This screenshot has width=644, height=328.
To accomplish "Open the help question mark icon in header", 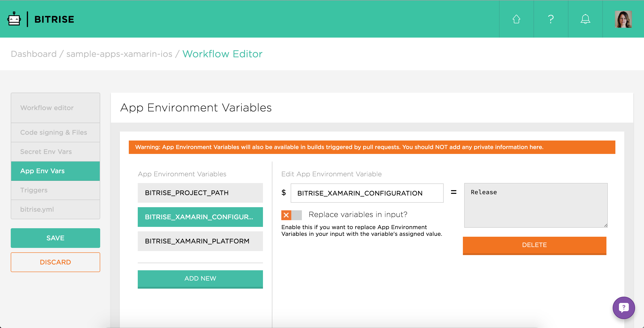I will [551, 19].
